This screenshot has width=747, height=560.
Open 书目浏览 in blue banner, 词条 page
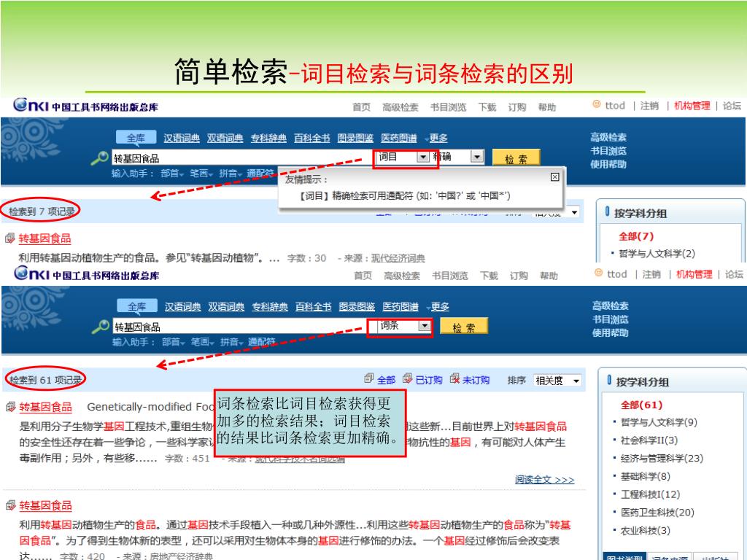pos(611,319)
